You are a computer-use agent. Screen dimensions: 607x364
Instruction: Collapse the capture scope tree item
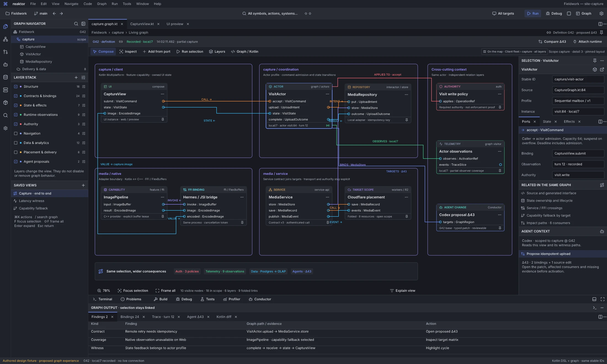[50, 39]
